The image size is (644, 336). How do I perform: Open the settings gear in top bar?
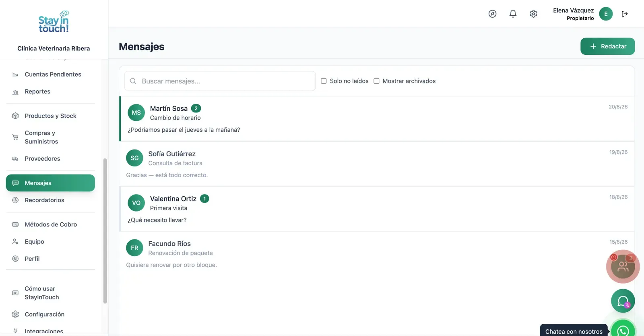pyautogui.click(x=533, y=14)
